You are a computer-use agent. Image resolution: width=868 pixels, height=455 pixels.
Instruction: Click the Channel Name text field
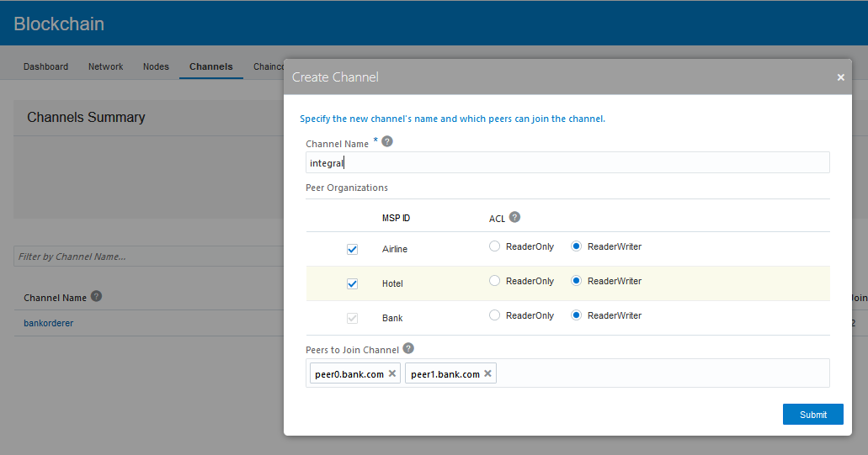(567, 163)
